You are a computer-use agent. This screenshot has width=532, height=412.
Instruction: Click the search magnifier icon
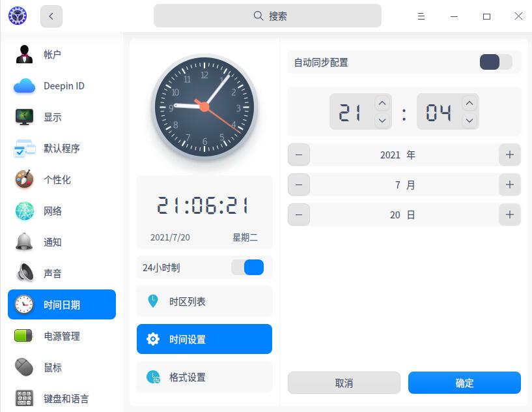point(259,16)
